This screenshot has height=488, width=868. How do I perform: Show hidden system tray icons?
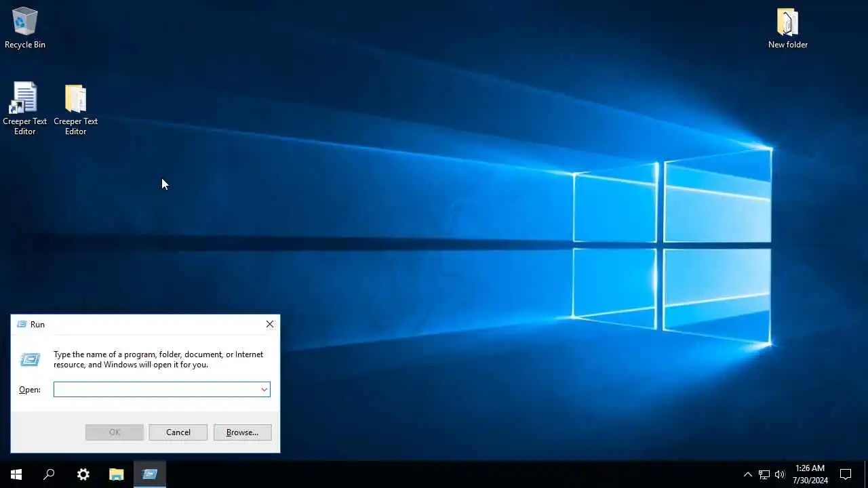tap(747, 474)
